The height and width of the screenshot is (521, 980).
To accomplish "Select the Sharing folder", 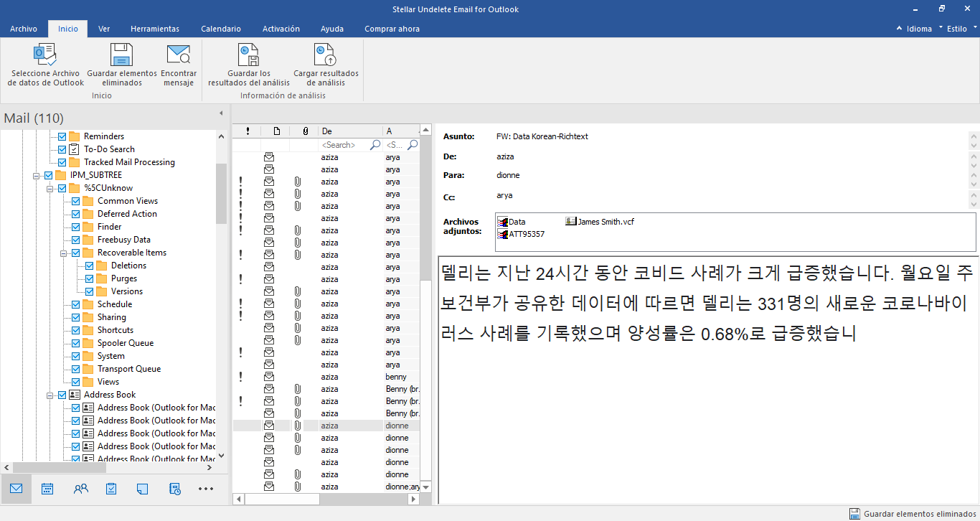I will pyautogui.click(x=112, y=317).
